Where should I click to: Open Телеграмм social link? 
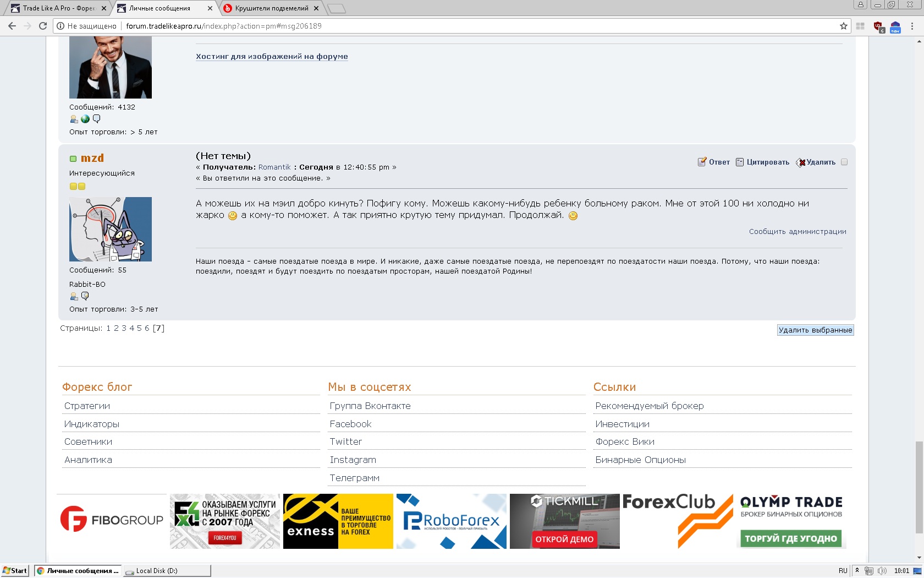[355, 478]
